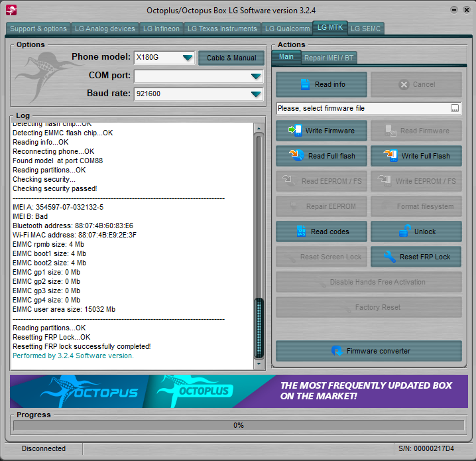Viewport: 476px width, 461px height.
Task: Expand the Phone model dropdown
Action: coord(188,58)
